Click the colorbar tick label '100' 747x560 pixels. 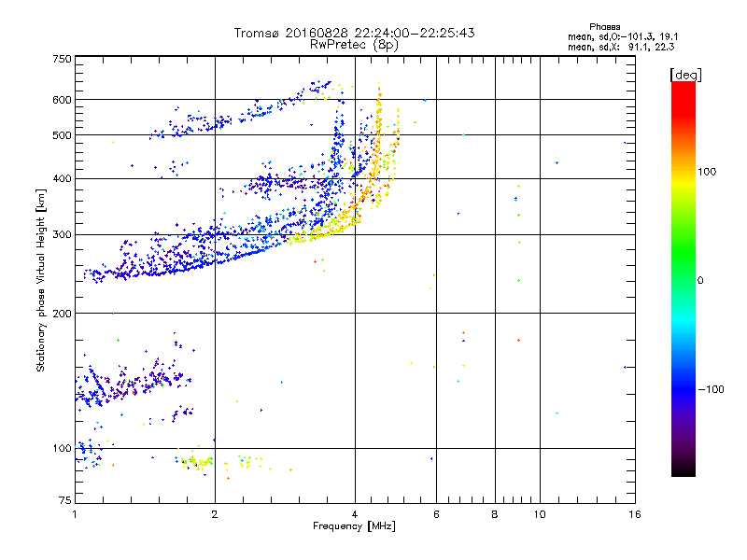(x=707, y=172)
